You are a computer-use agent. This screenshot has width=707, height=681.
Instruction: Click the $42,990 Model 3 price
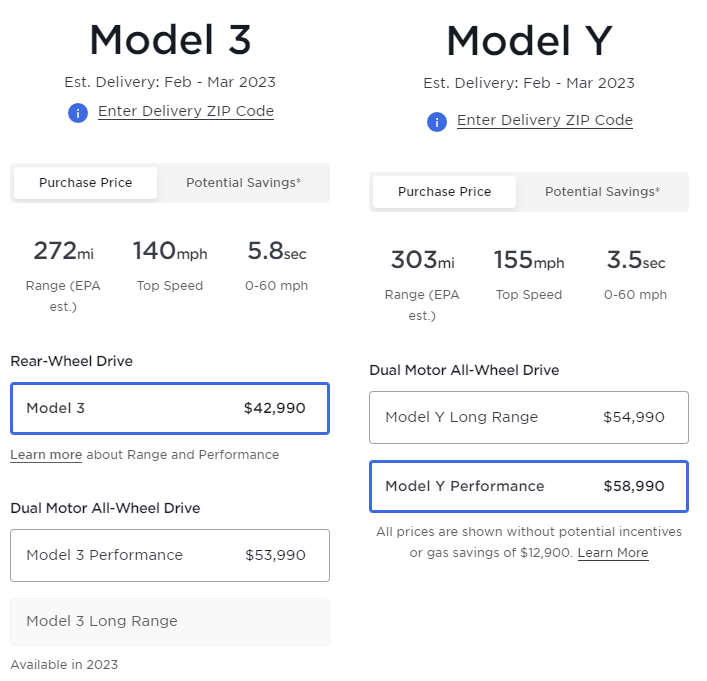coord(274,408)
